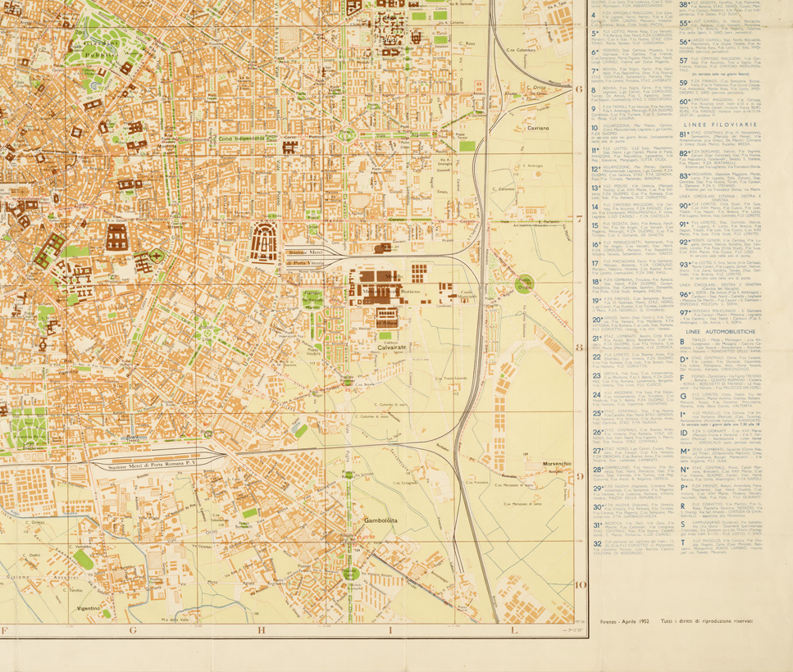Click the Stazione Merci di Porta Vittoria label

[306, 256]
